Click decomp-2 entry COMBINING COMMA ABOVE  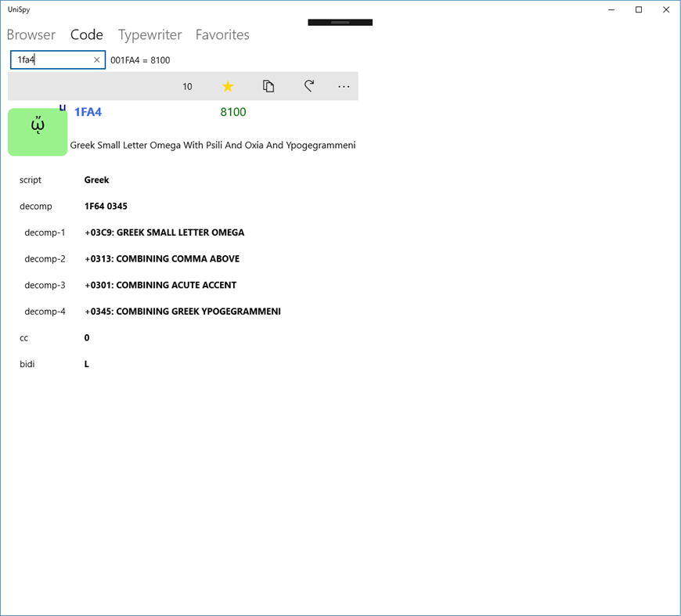(162, 258)
